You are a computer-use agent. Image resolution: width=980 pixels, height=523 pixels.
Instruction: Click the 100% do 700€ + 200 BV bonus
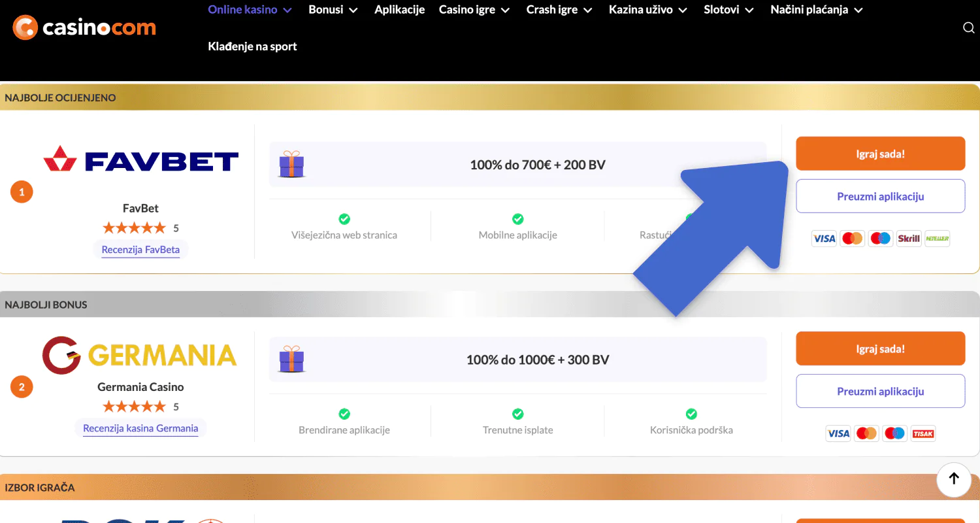pyautogui.click(x=538, y=165)
